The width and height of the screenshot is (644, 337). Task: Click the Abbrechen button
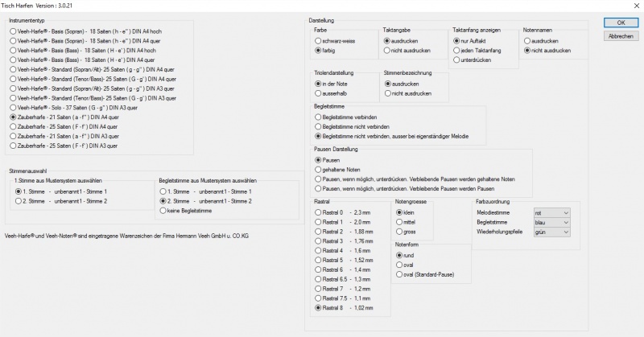[x=620, y=36]
